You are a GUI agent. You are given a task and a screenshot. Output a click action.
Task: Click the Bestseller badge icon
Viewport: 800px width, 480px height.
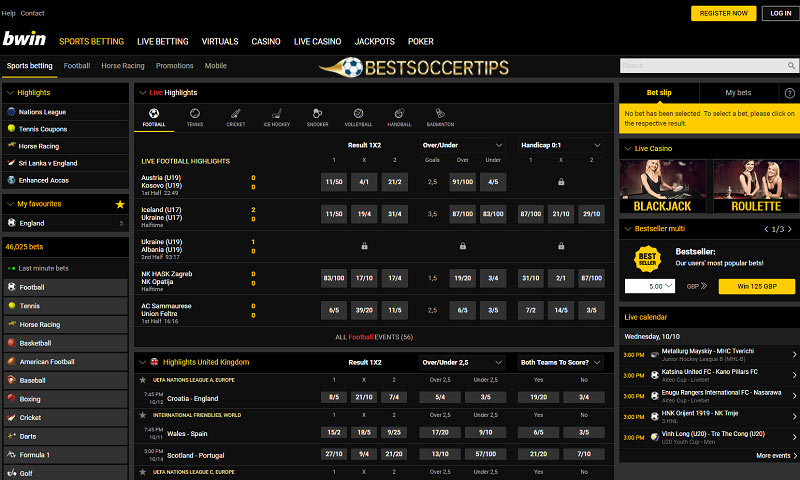[647, 259]
